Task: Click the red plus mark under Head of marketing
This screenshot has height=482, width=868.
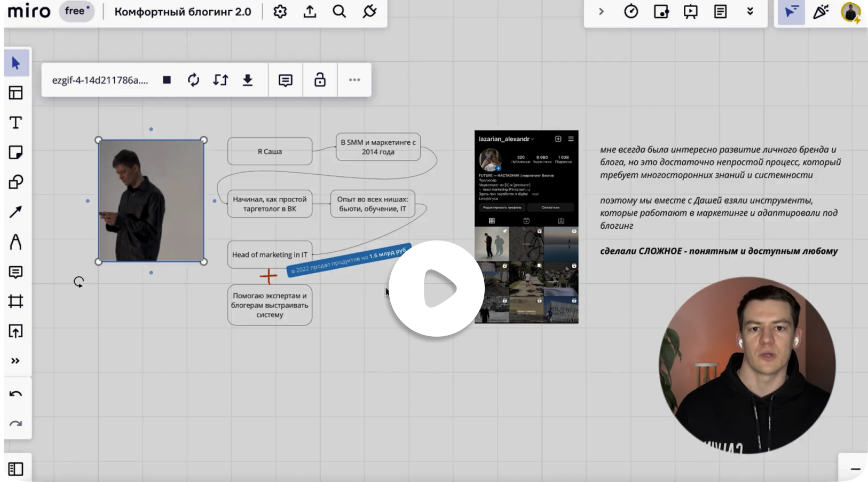Action: [269, 276]
